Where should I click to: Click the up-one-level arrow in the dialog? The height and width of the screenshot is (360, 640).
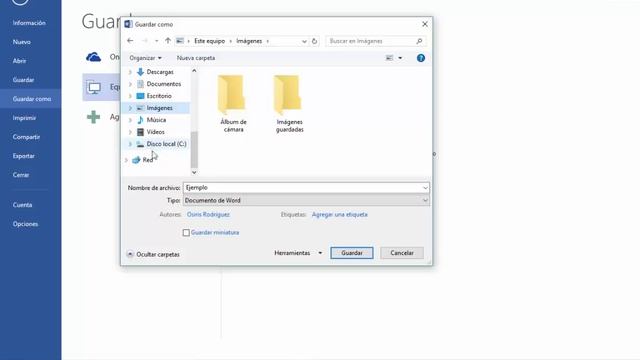coord(168,41)
